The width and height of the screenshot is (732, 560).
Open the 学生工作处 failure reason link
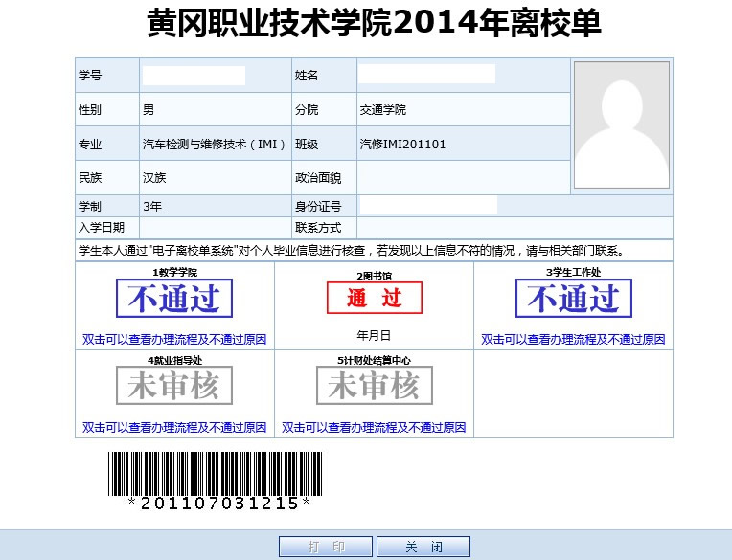coord(573,340)
